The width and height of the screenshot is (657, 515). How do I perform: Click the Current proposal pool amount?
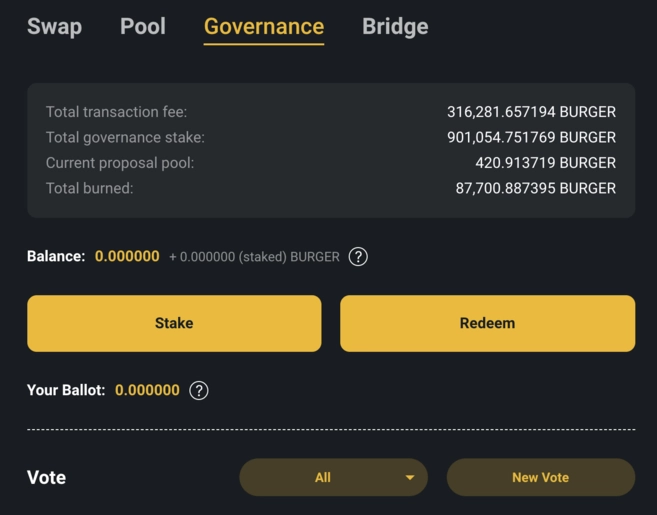coord(545,163)
